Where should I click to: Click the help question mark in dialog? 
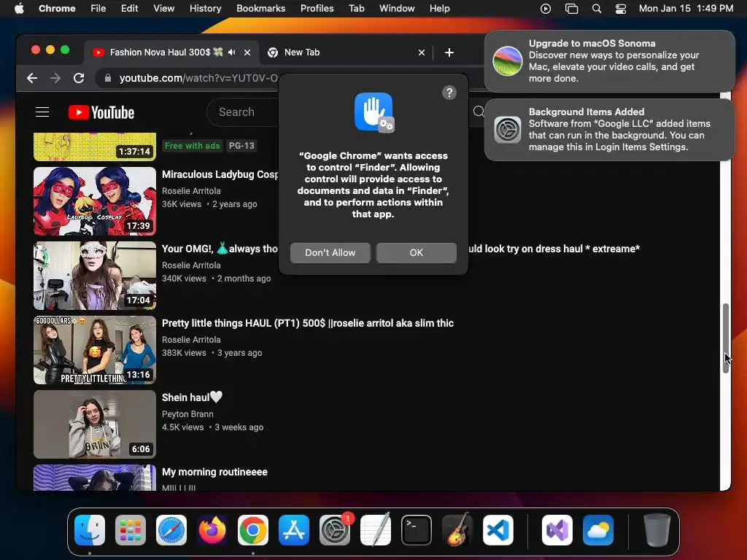pyautogui.click(x=449, y=93)
